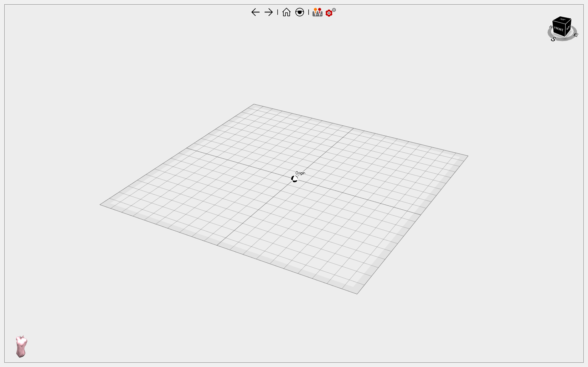Click the forward navigation arrow
This screenshot has width=588, height=367.
[268, 12]
